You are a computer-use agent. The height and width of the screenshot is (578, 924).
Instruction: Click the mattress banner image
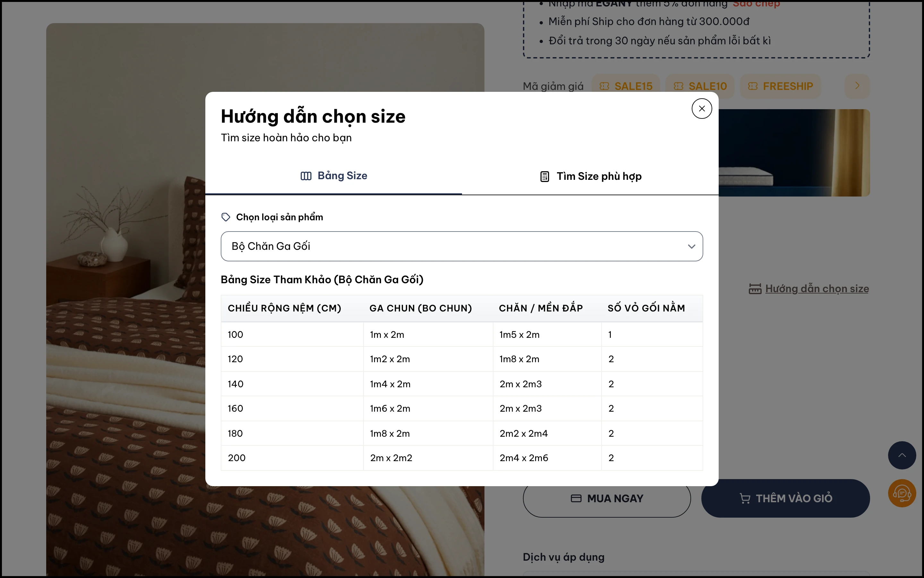tap(794, 153)
